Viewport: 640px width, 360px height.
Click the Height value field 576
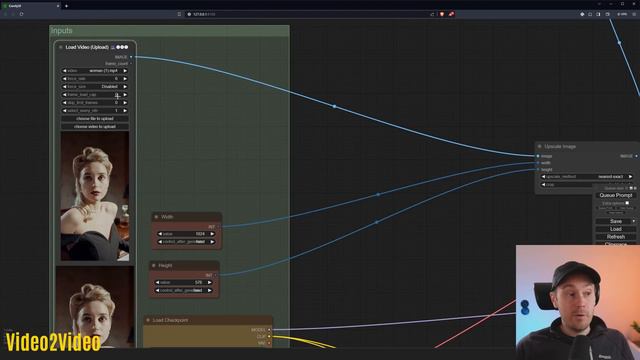(183, 282)
